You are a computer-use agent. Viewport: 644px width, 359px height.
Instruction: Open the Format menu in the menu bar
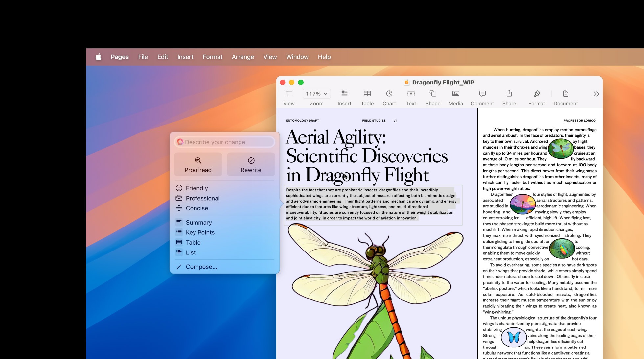pyautogui.click(x=212, y=57)
